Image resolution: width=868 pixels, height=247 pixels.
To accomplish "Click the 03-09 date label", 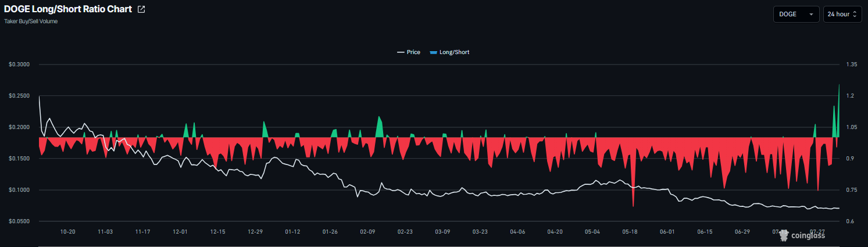I will [x=442, y=231].
